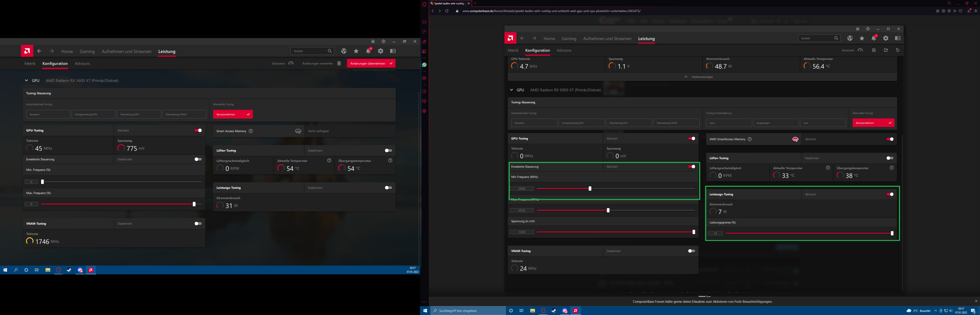Click the Änderungen übernehmen button
980x315 pixels.
[371, 64]
